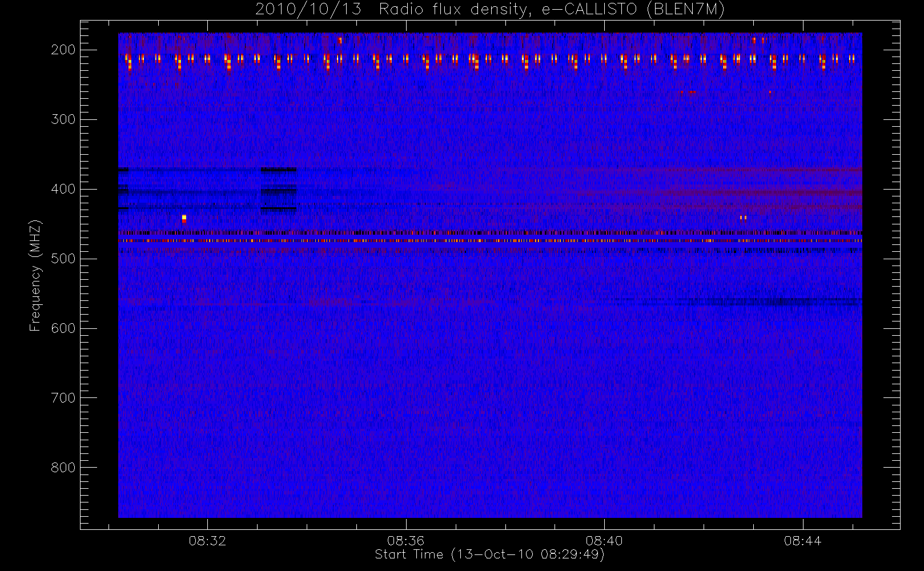
Task: Click the 08:36 time tick label
Action: tap(405, 540)
